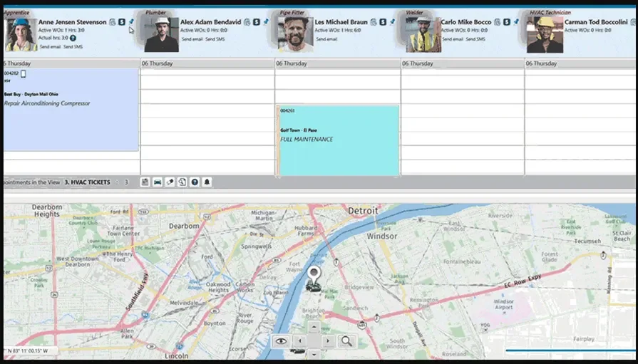This screenshot has height=364, width=638.
Task: Select work order 004261 FULL MAINTENANCE appointment
Action: [338, 141]
